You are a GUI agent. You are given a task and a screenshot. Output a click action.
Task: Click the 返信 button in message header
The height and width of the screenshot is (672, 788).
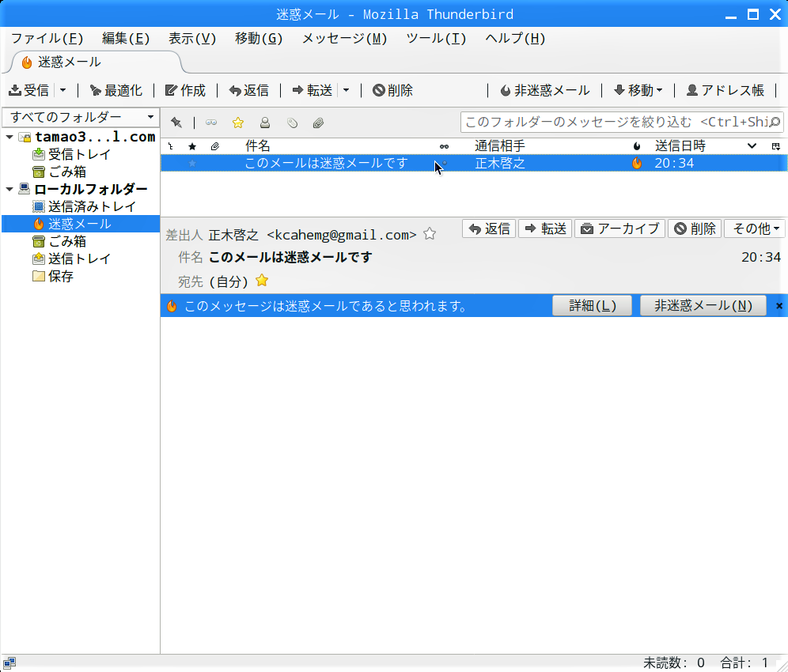pyautogui.click(x=489, y=229)
